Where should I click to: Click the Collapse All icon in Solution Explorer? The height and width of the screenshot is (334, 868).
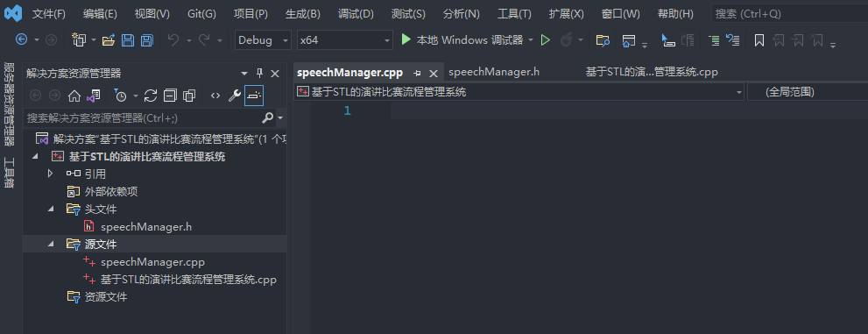170,96
